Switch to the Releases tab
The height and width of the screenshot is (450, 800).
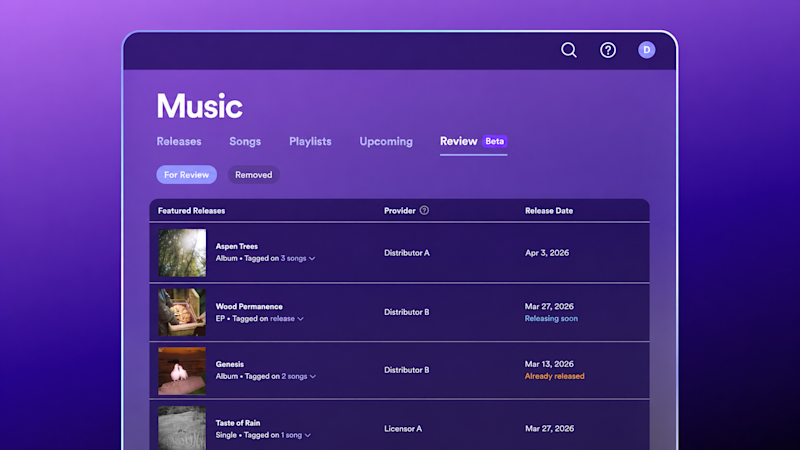179,141
